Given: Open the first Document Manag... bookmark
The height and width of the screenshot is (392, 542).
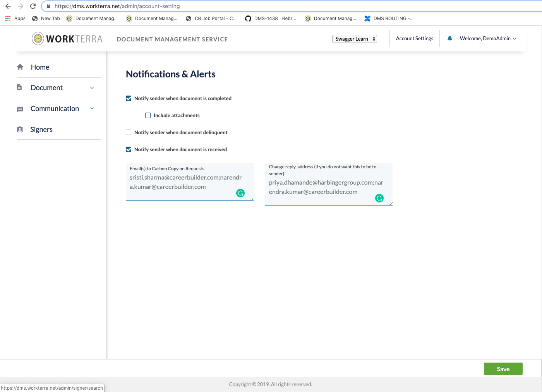Looking at the screenshot, I should click(x=92, y=18).
